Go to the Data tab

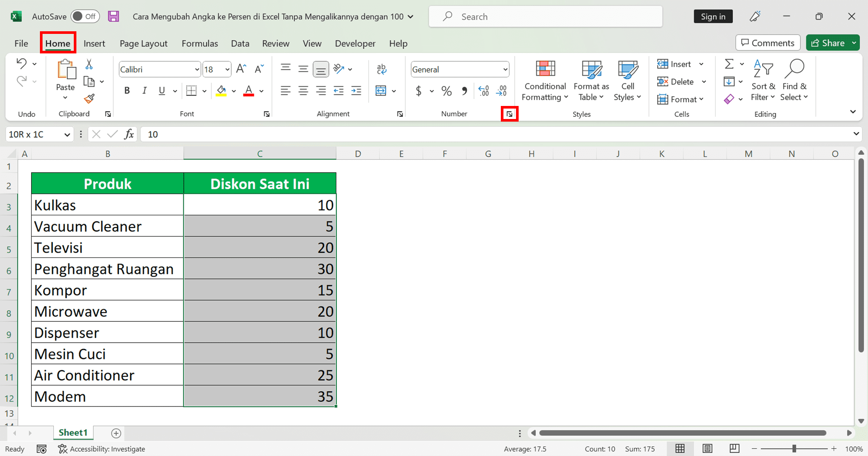pyautogui.click(x=240, y=43)
